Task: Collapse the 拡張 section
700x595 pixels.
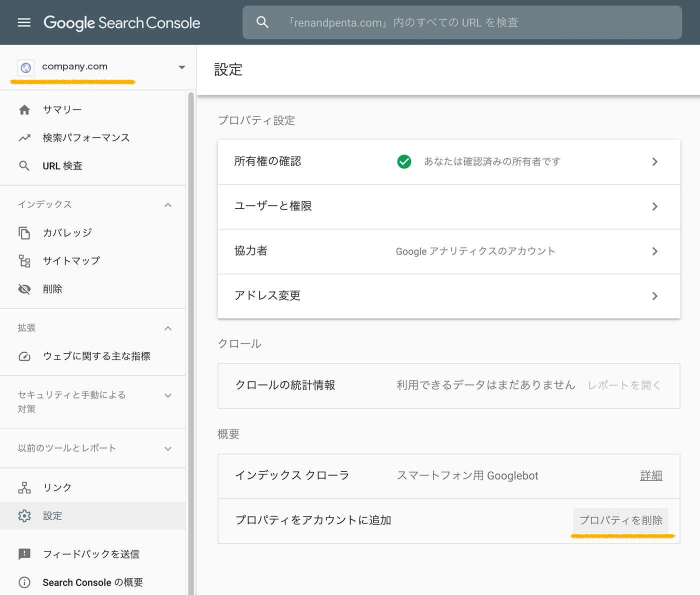Action: pos(168,328)
